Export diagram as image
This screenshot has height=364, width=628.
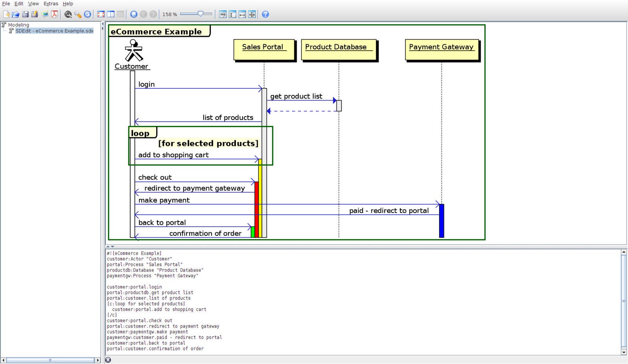click(x=45, y=14)
